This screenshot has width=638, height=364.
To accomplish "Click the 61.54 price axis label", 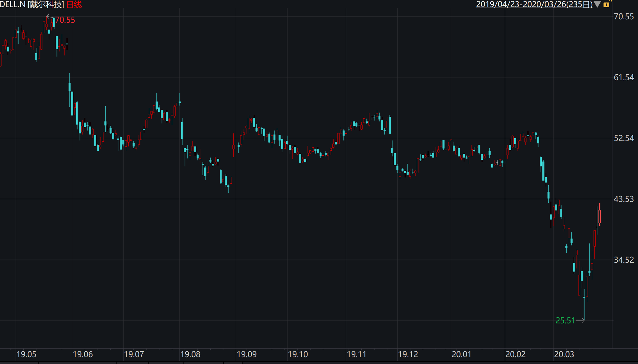I will 624,77.
